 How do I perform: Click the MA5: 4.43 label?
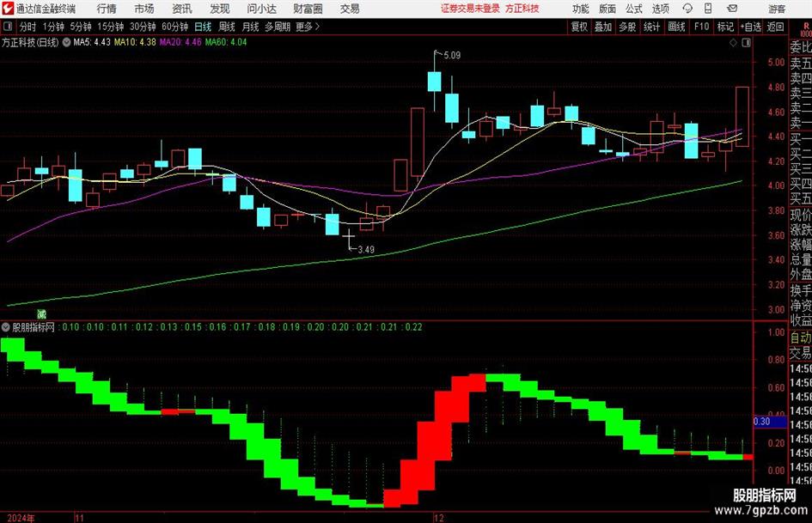tap(92, 42)
